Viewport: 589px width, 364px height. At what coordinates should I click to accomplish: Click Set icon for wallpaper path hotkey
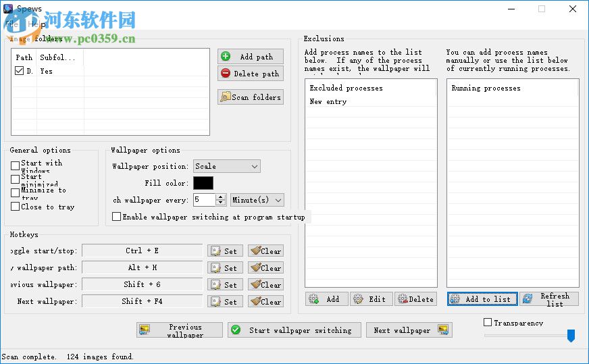tap(215, 268)
